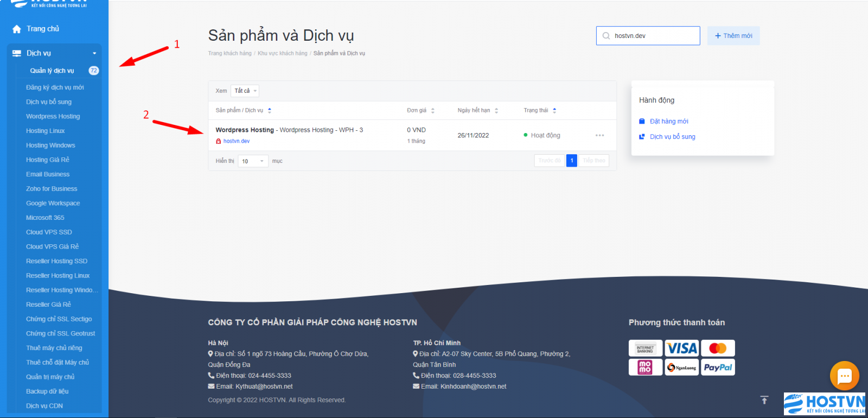
Task: Click the NganLuong payment logo
Action: click(x=681, y=367)
